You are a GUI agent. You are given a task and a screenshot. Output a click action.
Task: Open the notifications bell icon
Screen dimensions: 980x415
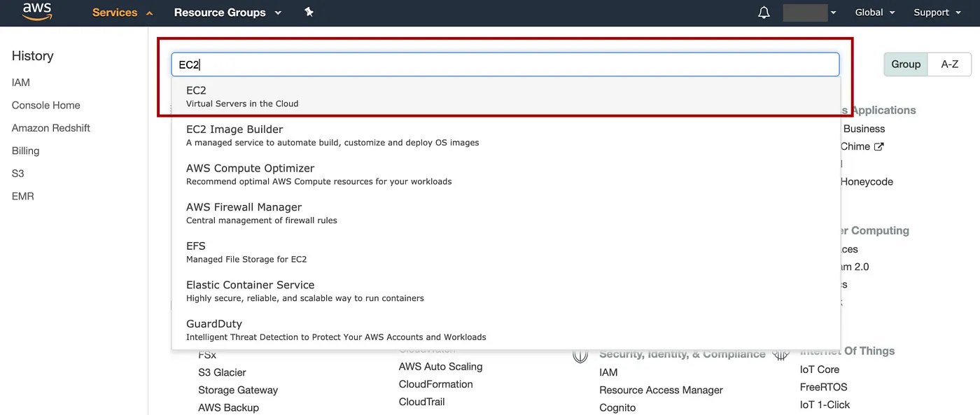[x=764, y=13]
